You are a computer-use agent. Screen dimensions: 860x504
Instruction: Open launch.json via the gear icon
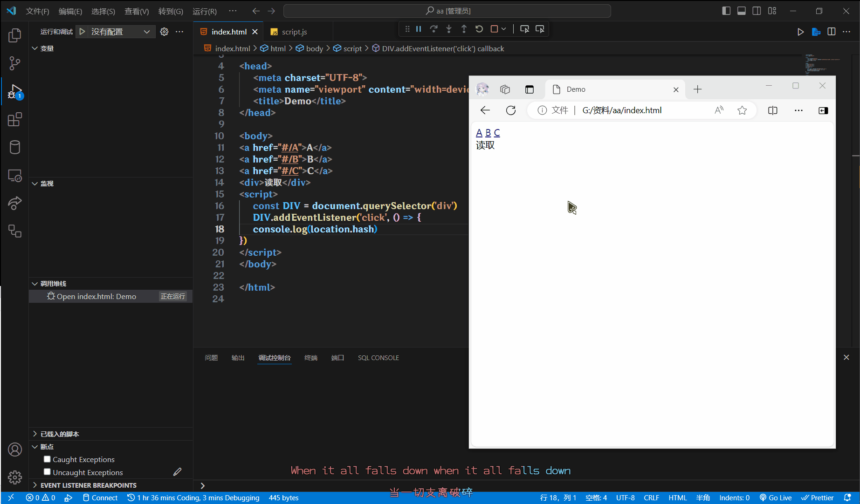point(164,32)
